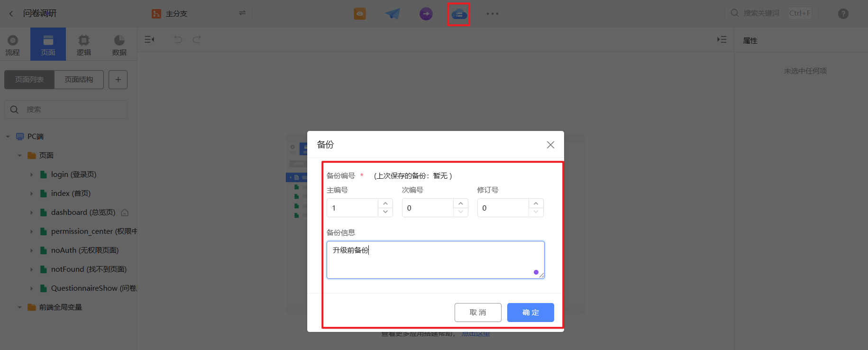Expand the permission_center node
The height and width of the screenshot is (350, 868).
tap(31, 231)
